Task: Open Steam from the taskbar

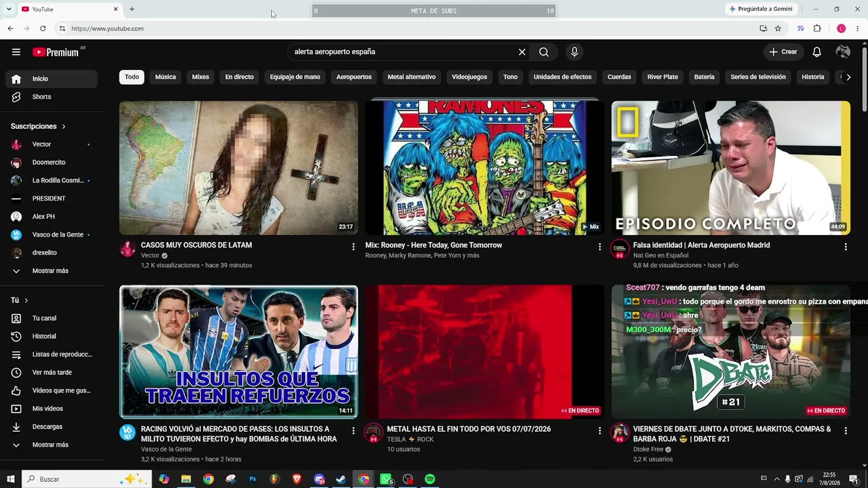Action: point(341,479)
